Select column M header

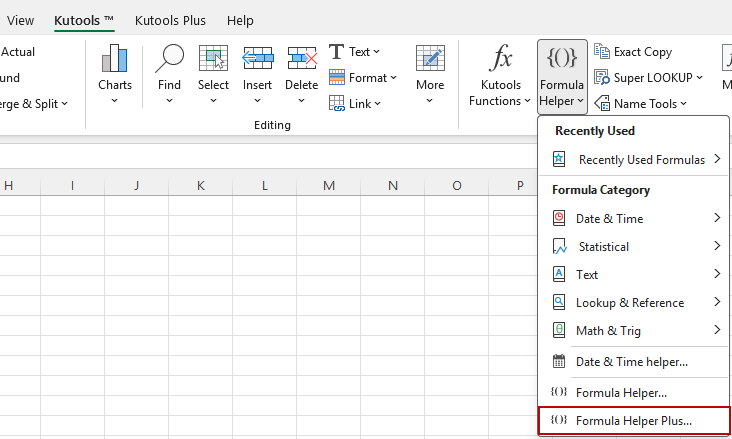click(x=329, y=185)
